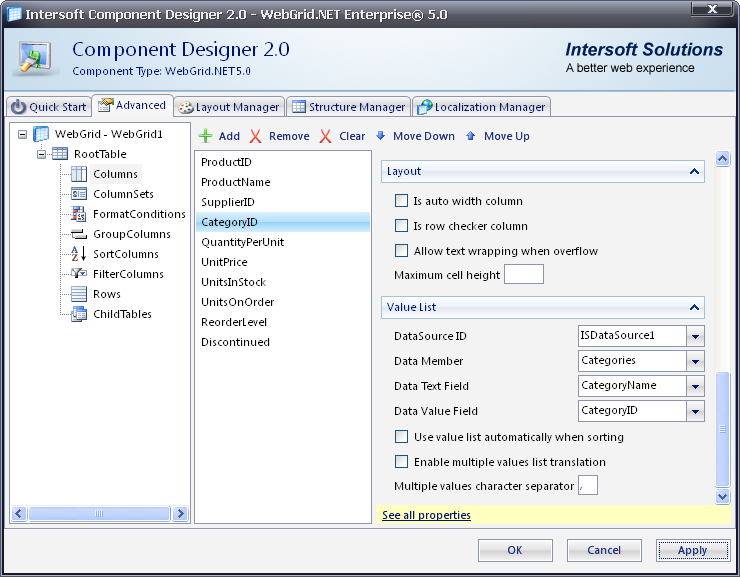
Task: Check Is row checker column
Action: (401, 226)
